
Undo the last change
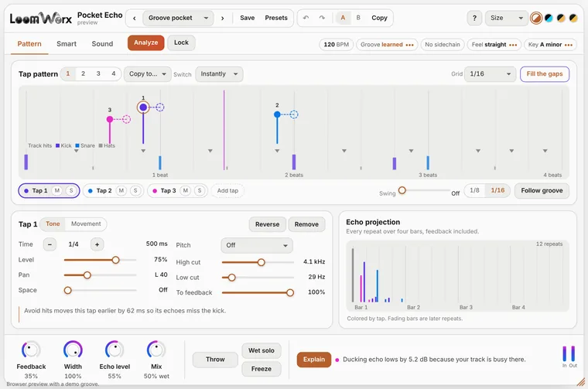[306, 18]
